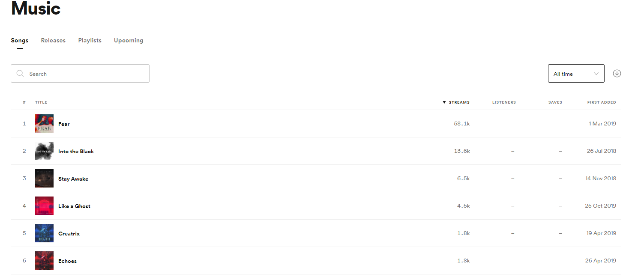The width and height of the screenshot is (644, 277).
Task: Sort songs by Saves column
Action: pyautogui.click(x=555, y=102)
